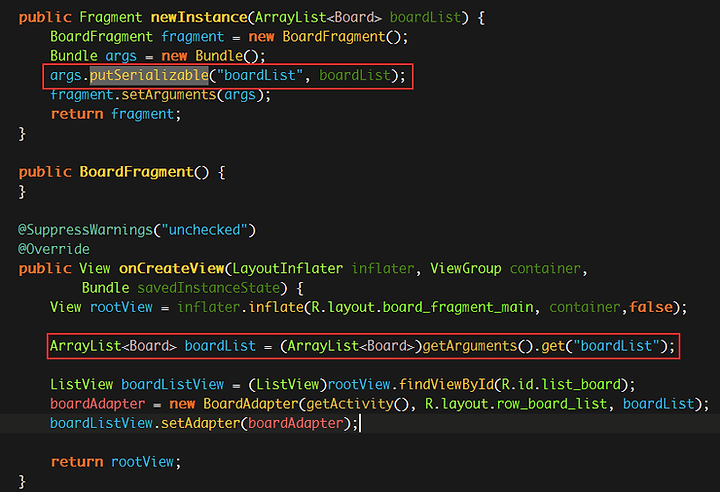Image resolution: width=720 pixels, height=492 pixels.
Task: Click the highlighted putSerializable call
Action: coord(149,75)
